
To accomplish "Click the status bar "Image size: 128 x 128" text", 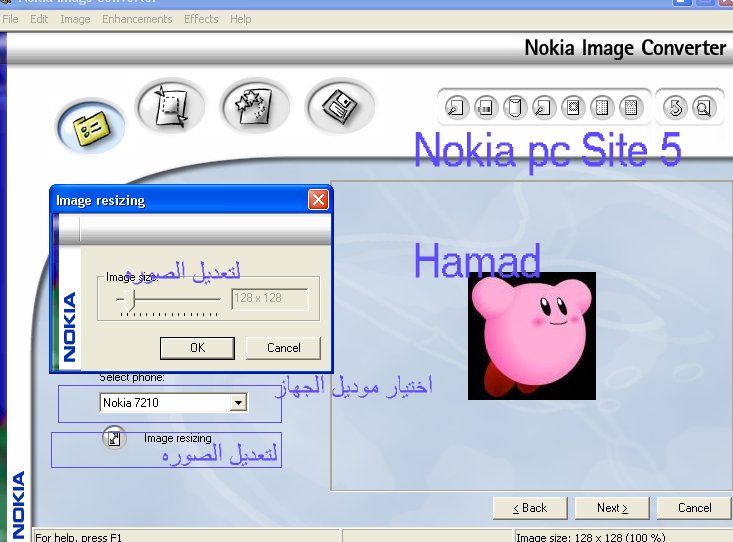I will pos(589,537).
